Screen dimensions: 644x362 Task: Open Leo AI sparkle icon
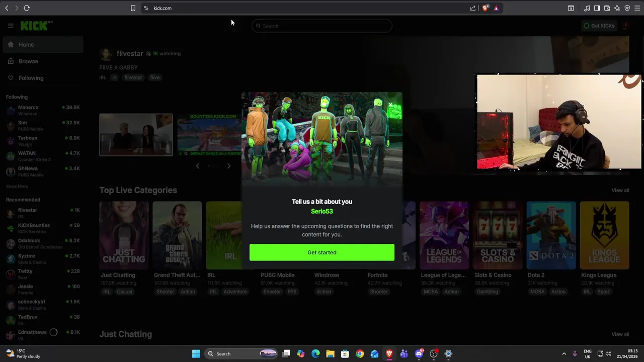pos(617,8)
